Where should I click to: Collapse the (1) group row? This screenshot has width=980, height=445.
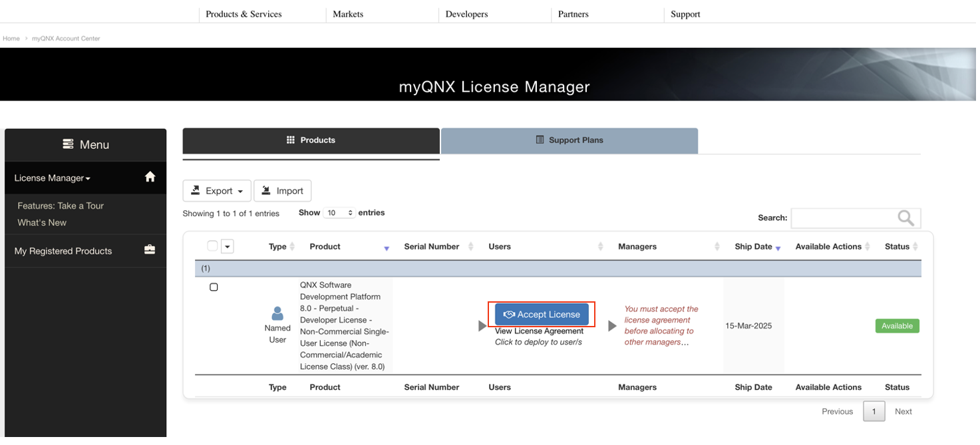(x=558, y=269)
